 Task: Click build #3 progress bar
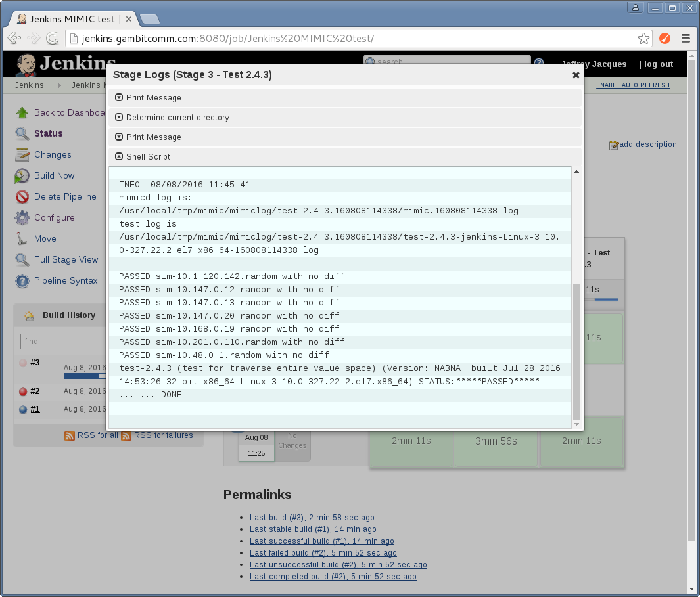[84, 376]
